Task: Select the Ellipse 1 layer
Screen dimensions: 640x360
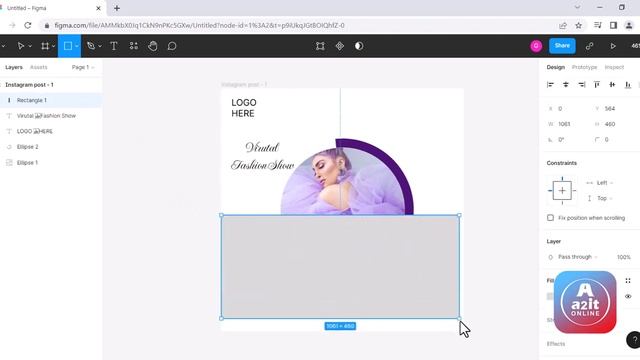Action: pos(51,162)
